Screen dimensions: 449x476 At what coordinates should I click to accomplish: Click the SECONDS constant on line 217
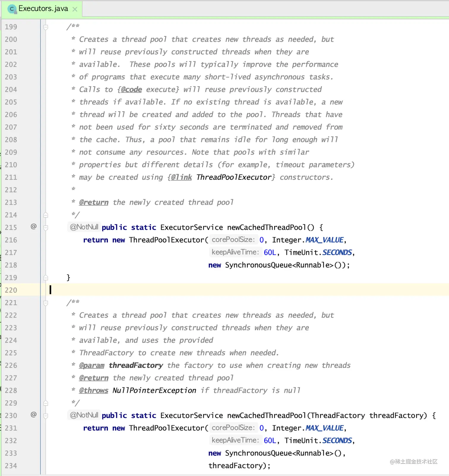[337, 253]
